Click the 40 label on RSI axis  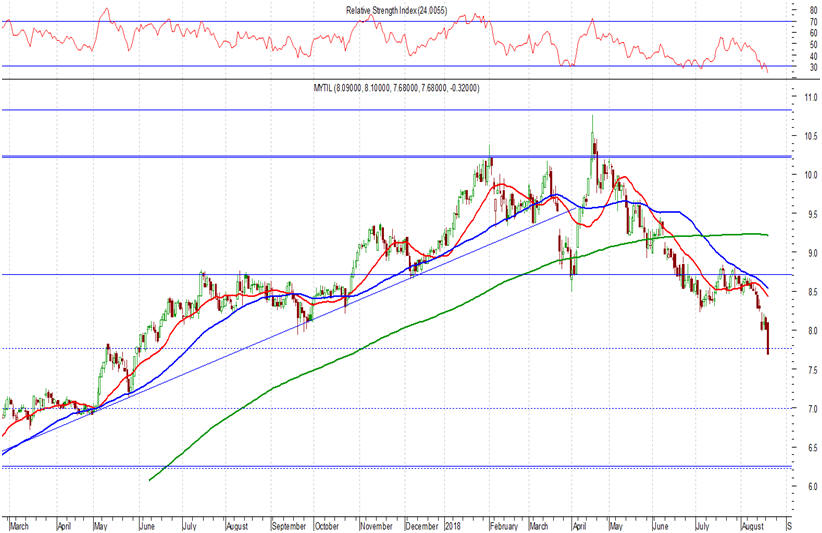tap(814, 56)
